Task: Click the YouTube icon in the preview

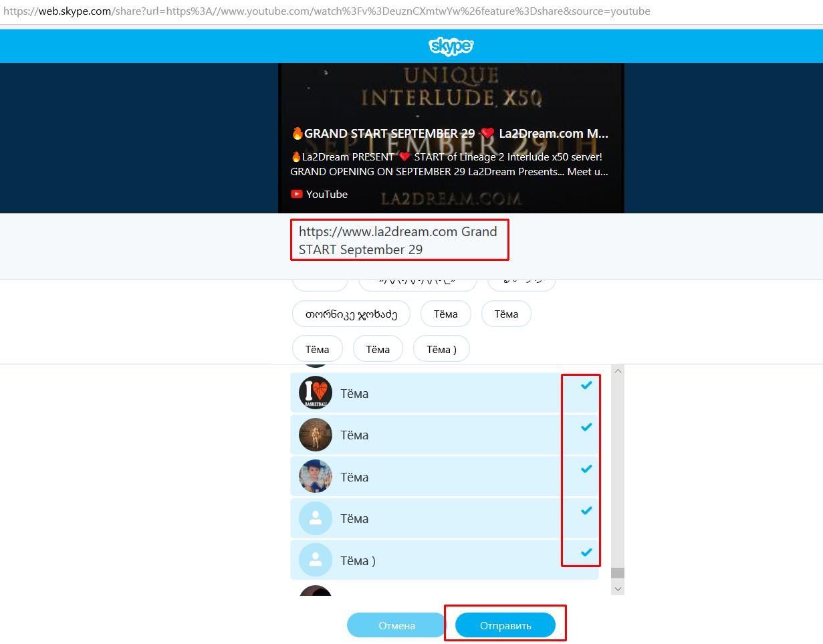Action: pos(296,194)
